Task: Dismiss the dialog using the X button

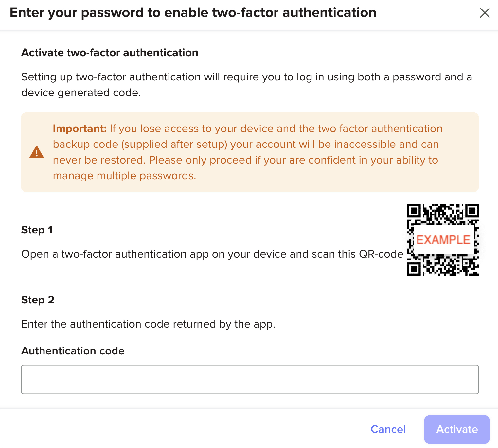Action: [485, 13]
